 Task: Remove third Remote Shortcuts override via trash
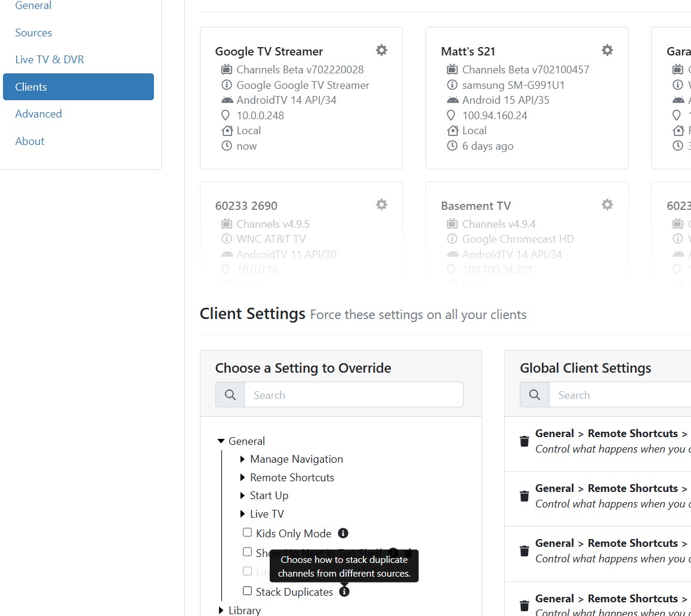click(x=525, y=551)
